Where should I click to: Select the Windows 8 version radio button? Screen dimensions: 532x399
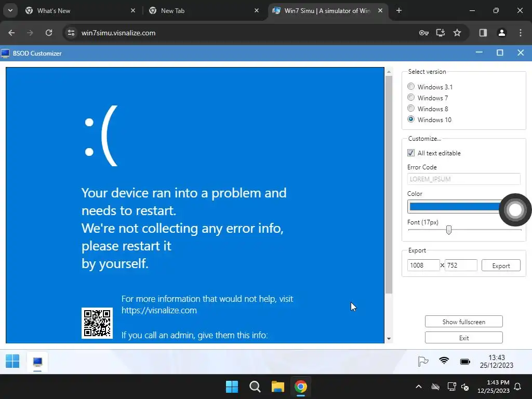click(411, 108)
